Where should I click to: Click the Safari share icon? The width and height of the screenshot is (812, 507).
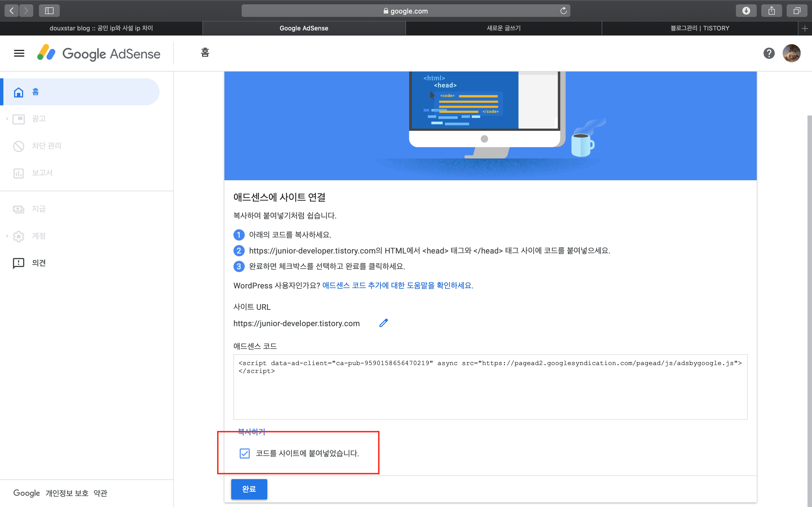771,11
